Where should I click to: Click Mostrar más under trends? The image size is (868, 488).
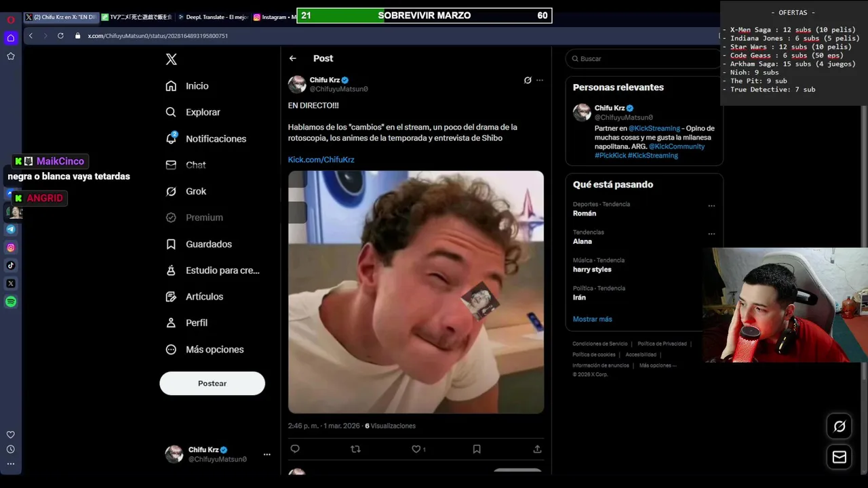[592, 319]
